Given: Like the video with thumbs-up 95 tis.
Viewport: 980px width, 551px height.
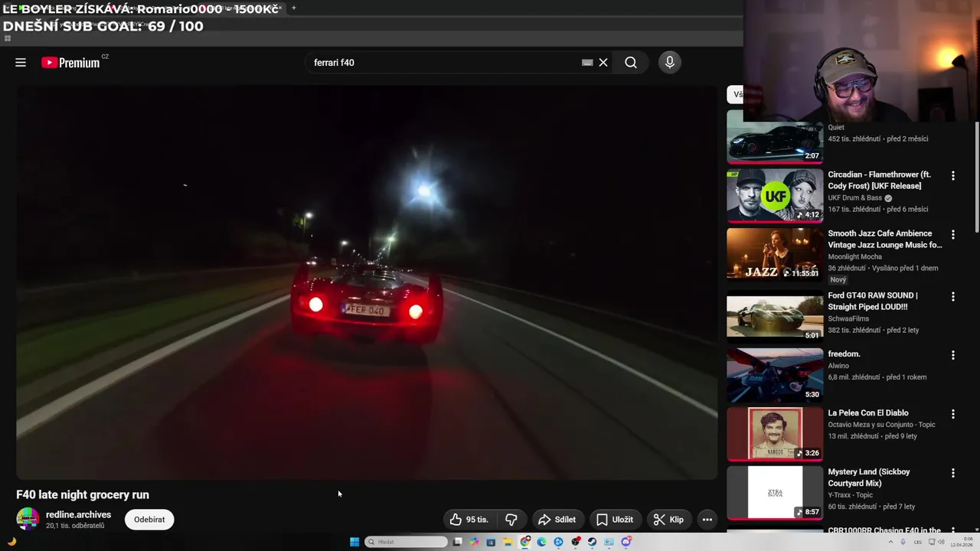Looking at the screenshot, I should point(469,520).
